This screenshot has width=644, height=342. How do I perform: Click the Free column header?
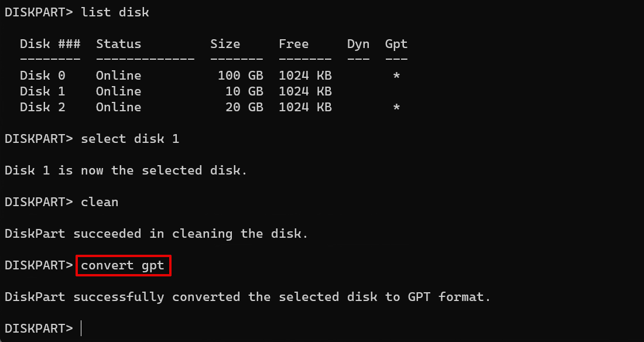(x=294, y=44)
